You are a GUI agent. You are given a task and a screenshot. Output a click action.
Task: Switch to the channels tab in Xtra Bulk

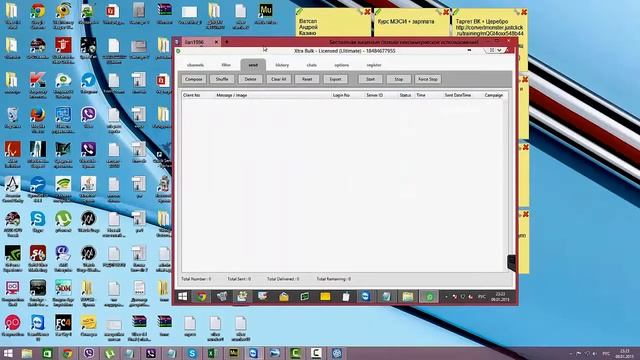pos(195,65)
